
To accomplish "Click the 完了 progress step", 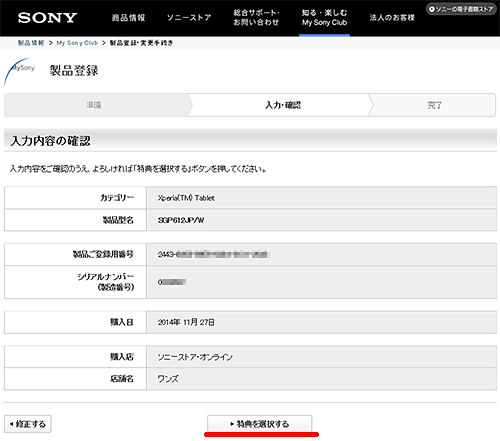I will (x=435, y=105).
